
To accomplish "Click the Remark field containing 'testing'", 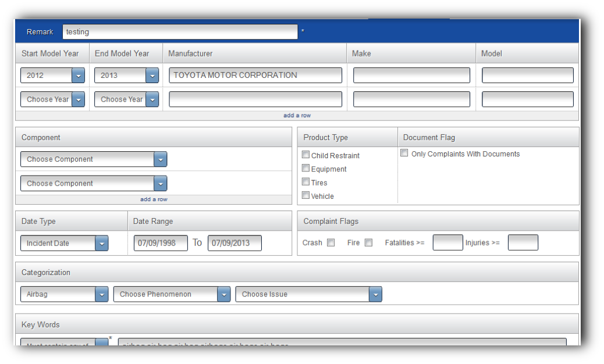I will (x=180, y=32).
